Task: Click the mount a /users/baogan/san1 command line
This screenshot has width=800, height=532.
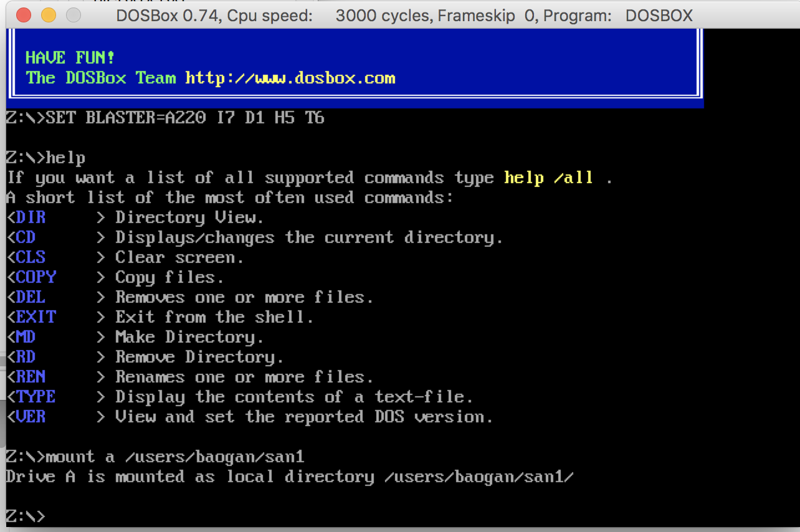Action: (155, 457)
